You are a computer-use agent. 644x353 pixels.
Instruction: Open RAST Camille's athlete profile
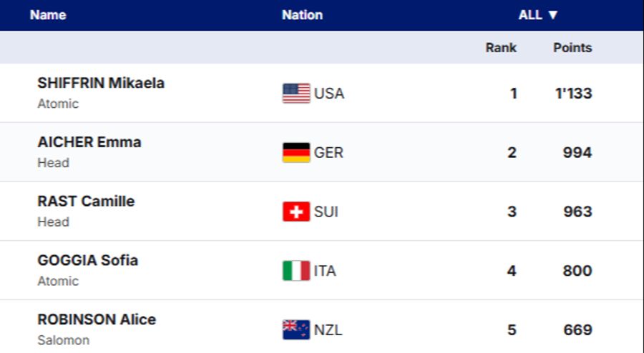pyautogui.click(x=86, y=202)
